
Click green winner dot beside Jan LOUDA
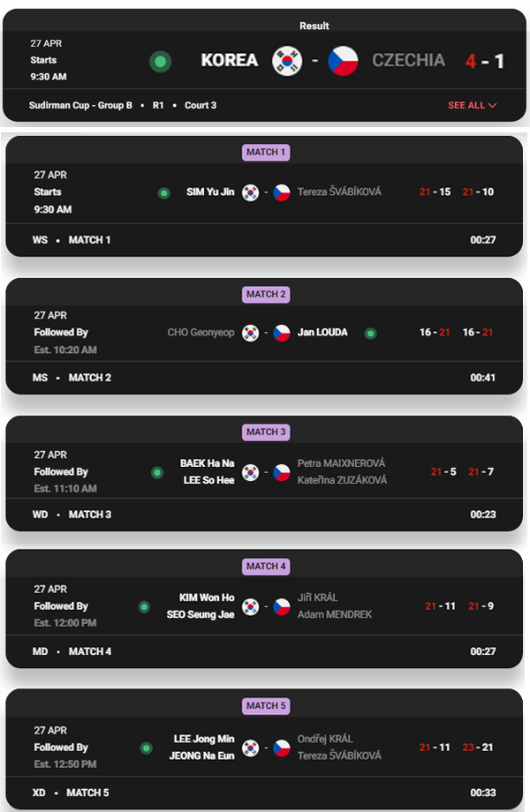point(370,334)
